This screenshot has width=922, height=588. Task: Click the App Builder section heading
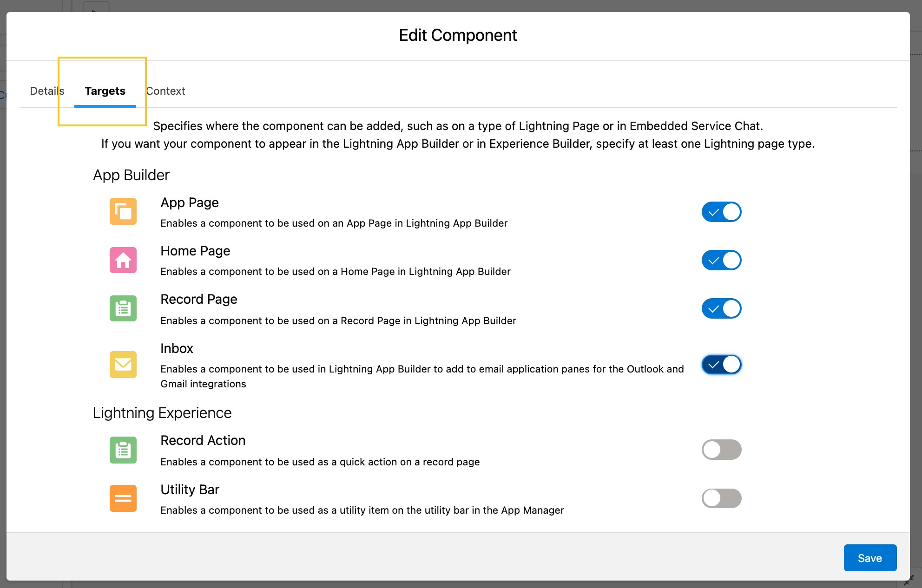point(131,175)
